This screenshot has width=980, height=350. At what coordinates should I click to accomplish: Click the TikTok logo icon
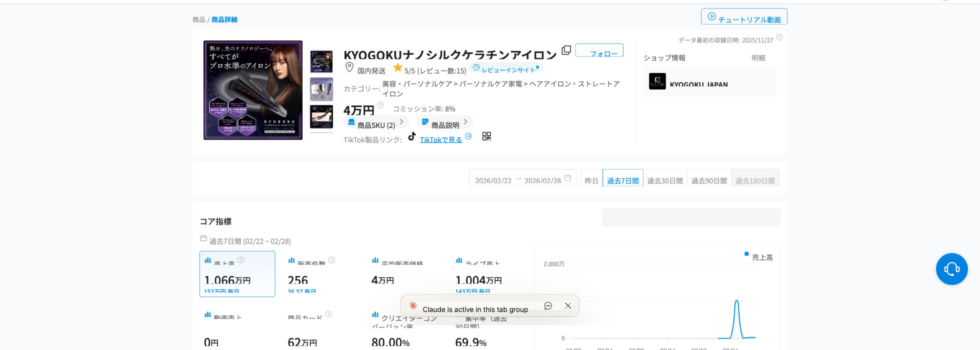tap(412, 136)
